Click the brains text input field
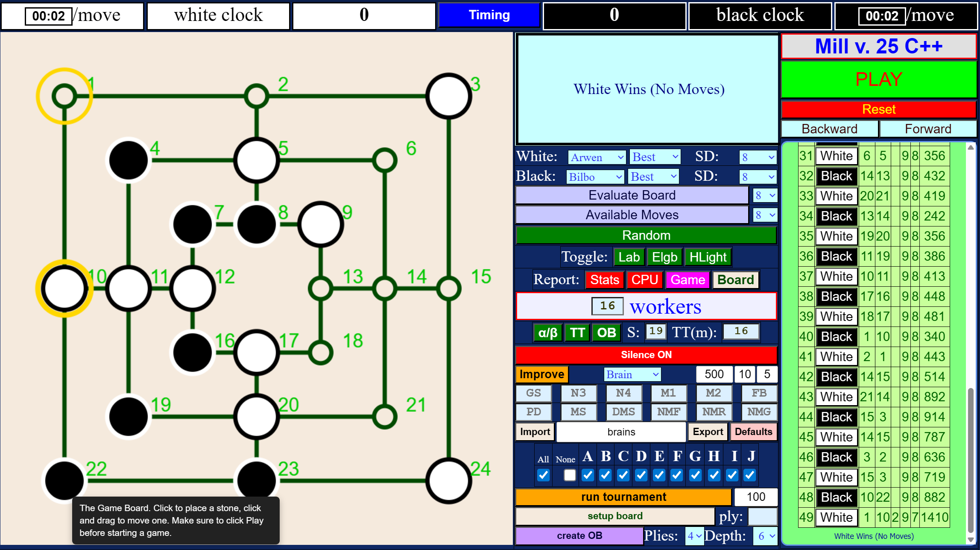The height and width of the screenshot is (550, 980). (621, 432)
